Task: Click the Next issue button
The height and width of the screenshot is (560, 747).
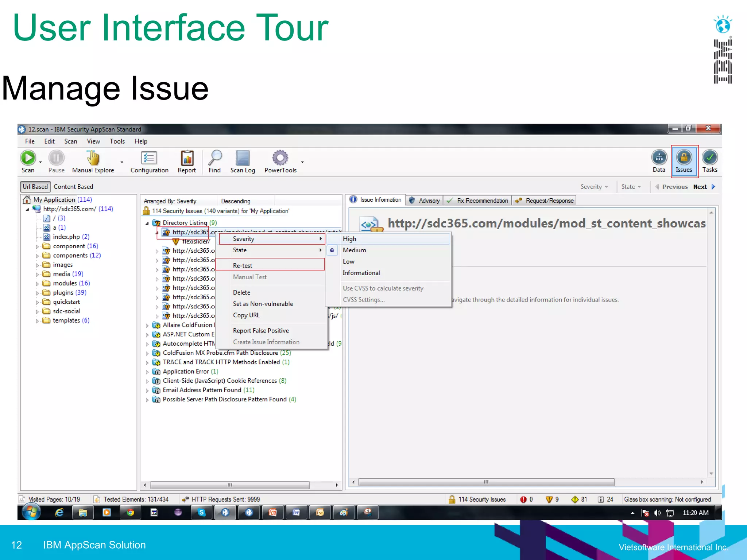Action: (704, 187)
